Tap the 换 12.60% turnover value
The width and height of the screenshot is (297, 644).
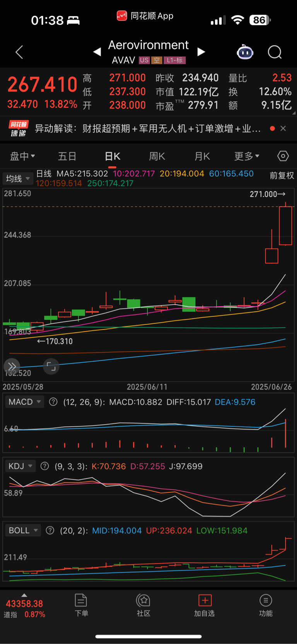click(x=259, y=92)
